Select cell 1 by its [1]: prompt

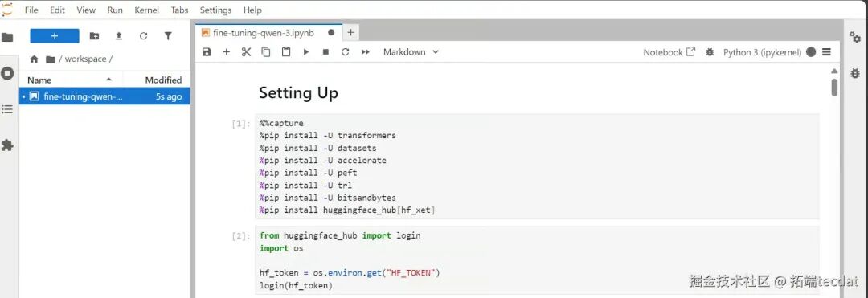240,124
